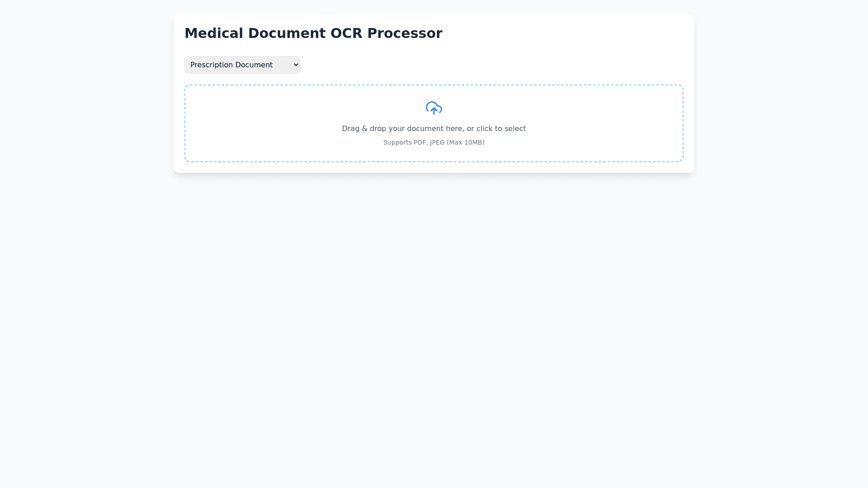868x488 pixels.
Task: Click the "Supports PDF, JPEG (Max 10MB)" note
Action: [434, 143]
